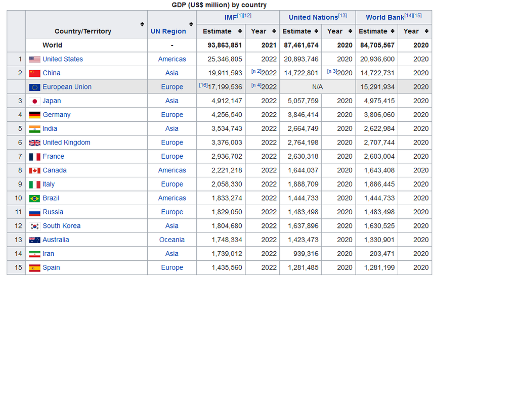
Task: Click the Japan flag icon
Action: 35,101
